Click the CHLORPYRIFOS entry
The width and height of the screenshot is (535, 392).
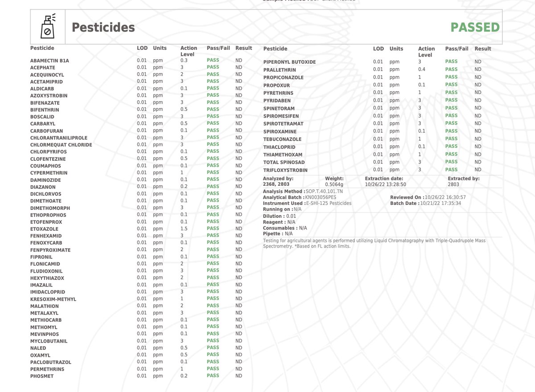click(x=49, y=152)
